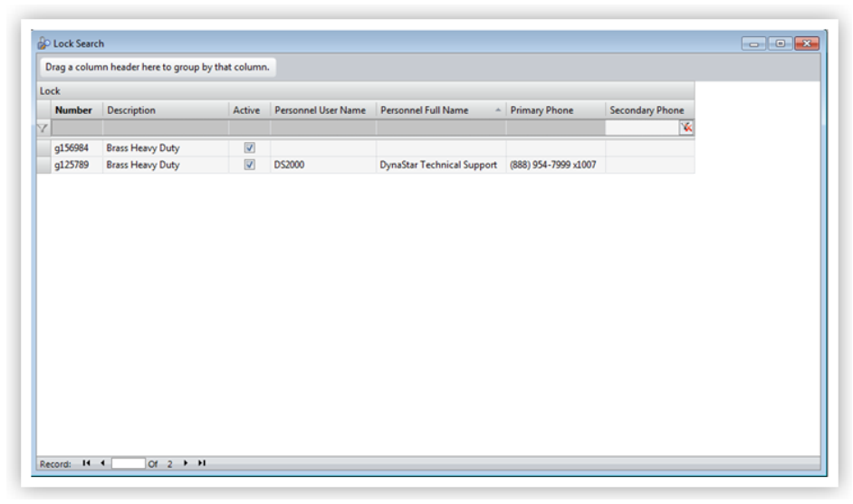This screenshot has width=853, height=504.
Task: Go to the next record
Action: (187, 463)
